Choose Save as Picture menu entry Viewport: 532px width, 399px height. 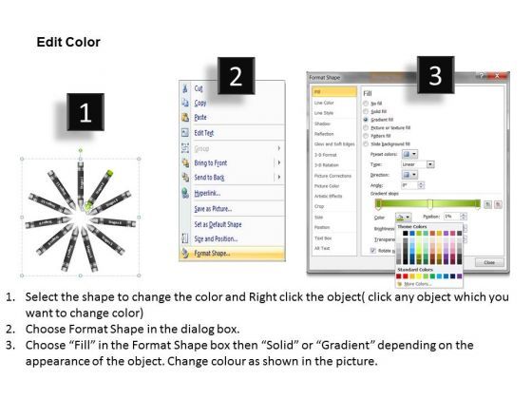click(x=213, y=209)
